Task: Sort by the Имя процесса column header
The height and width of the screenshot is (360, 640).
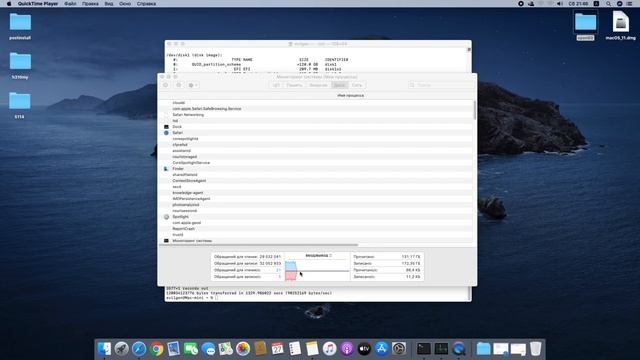Action: coord(350,95)
